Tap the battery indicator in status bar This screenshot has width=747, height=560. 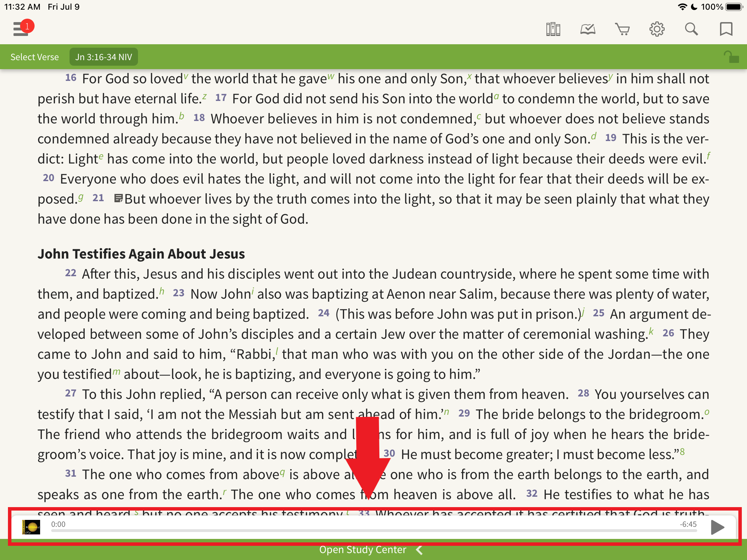click(x=734, y=7)
